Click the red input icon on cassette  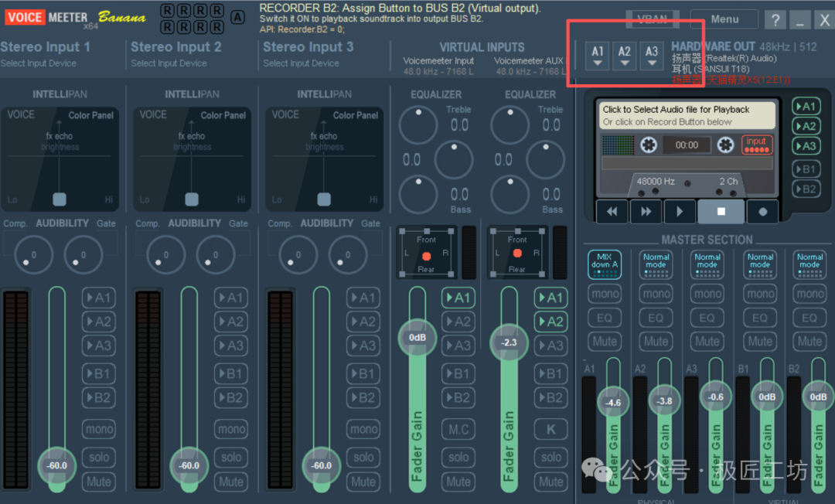pyautogui.click(x=756, y=145)
